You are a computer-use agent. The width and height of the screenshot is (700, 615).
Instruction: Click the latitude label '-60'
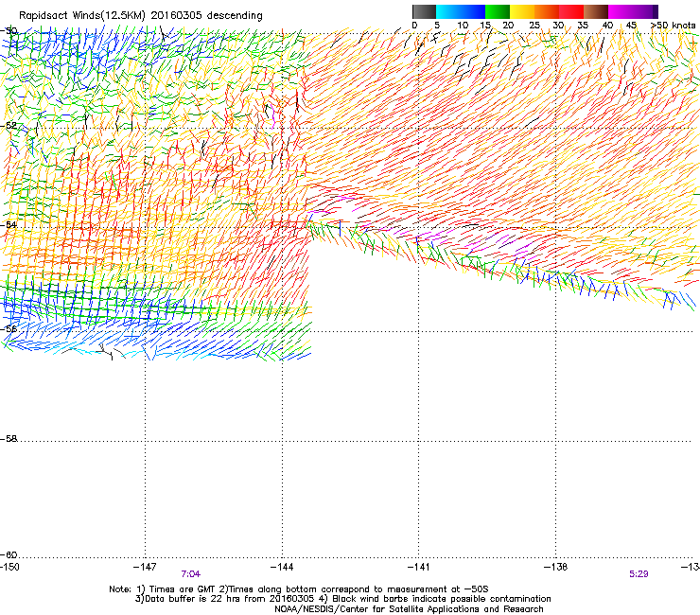pos(9,554)
